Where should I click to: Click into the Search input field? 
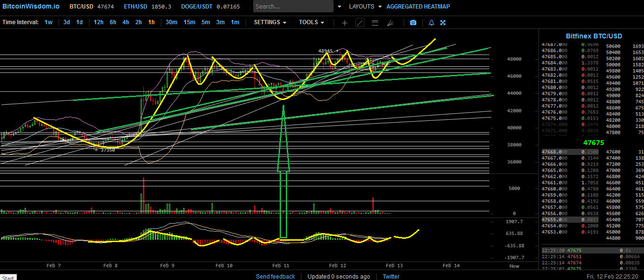pos(293,7)
